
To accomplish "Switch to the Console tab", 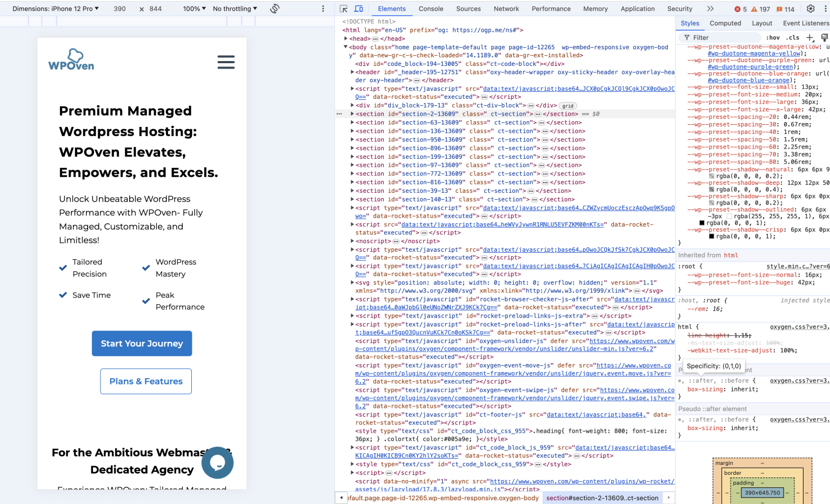I will tap(431, 9).
